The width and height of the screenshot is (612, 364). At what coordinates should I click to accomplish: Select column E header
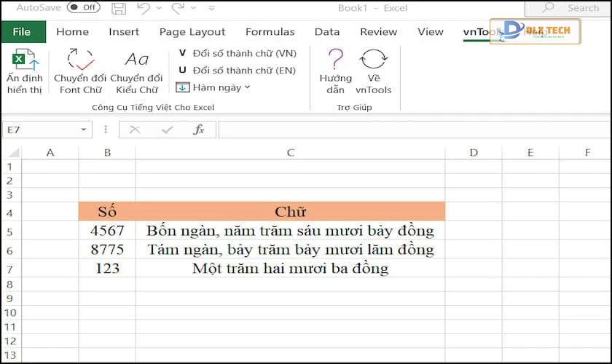point(530,153)
